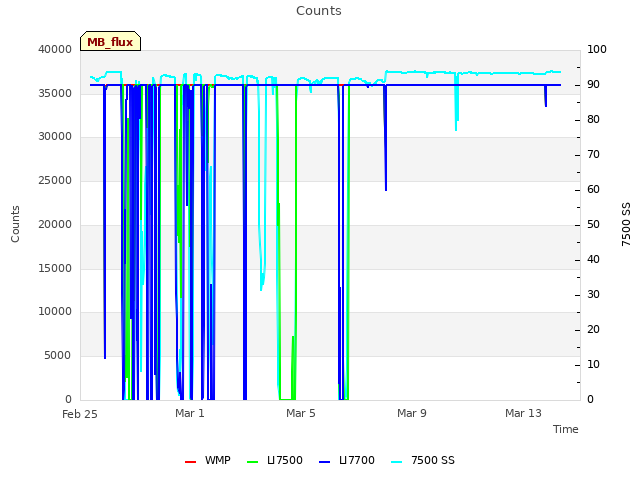Viewport: 640px width, 480px height.
Task: Click the 20 right axis tick label
Action: pos(593,330)
